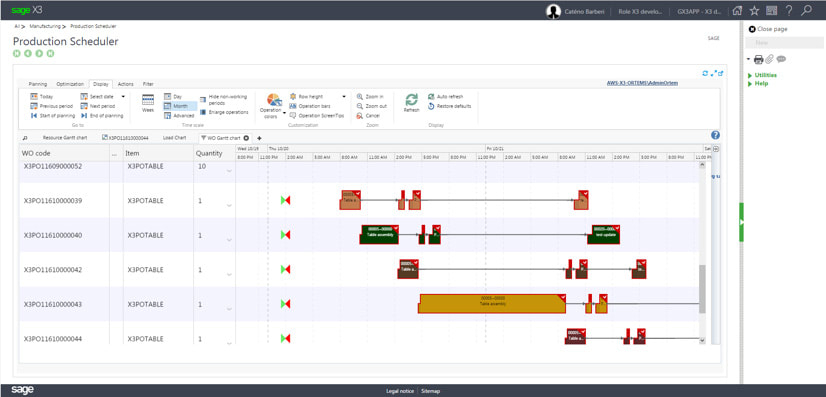The image size is (826, 397).
Task: Toggle Enlarge operations
Action: coord(224,112)
